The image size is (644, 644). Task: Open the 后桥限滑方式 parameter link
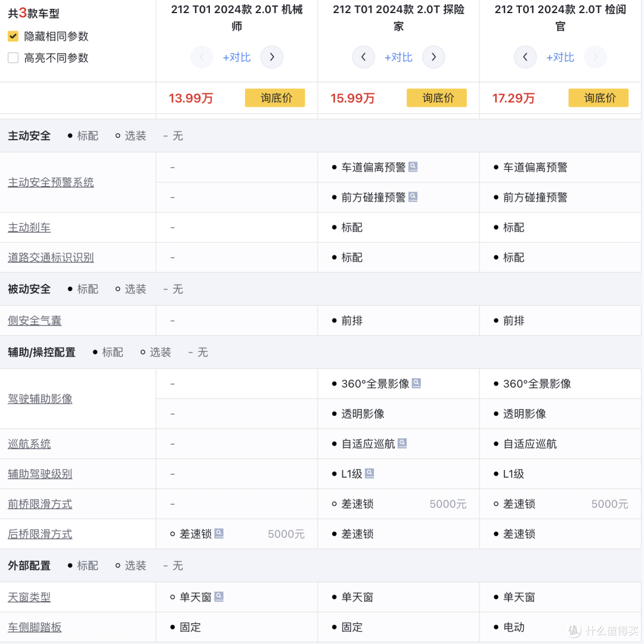(40, 534)
